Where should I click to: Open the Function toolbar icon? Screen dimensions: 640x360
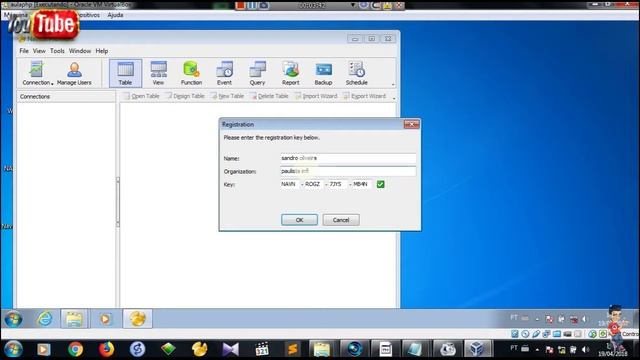tap(191, 73)
